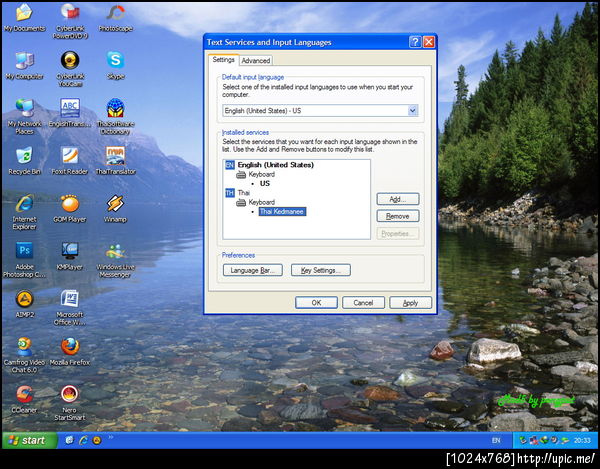600x469 pixels.
Task: Open My Computer icon
Action: click(24, 65)
